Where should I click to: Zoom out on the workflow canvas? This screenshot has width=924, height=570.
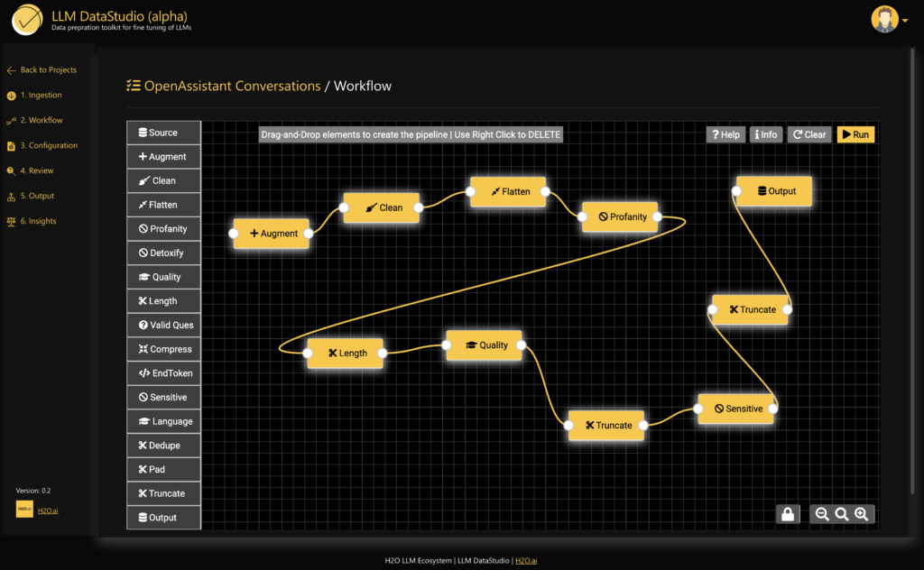(822, 513)
